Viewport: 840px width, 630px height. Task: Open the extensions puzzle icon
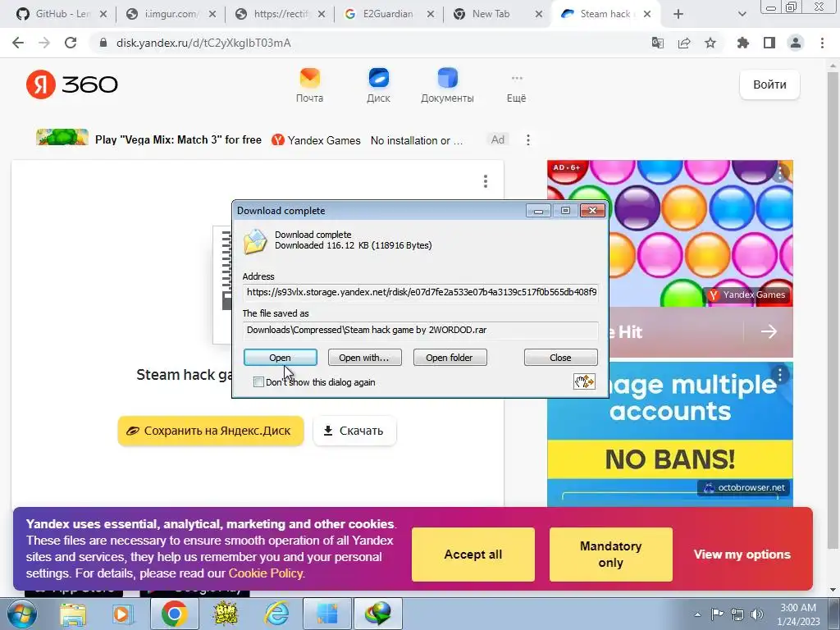[x=743, y=43]
